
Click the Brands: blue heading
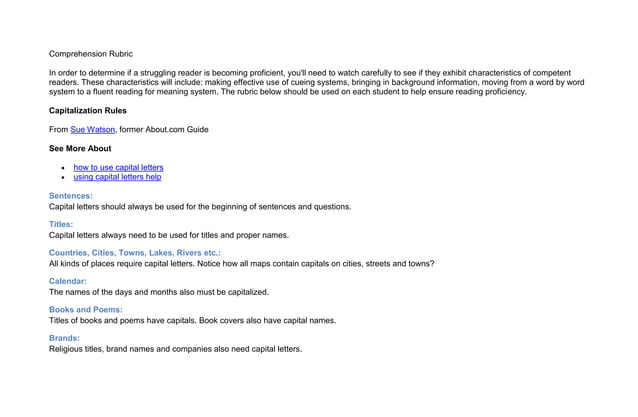[64, 338]
